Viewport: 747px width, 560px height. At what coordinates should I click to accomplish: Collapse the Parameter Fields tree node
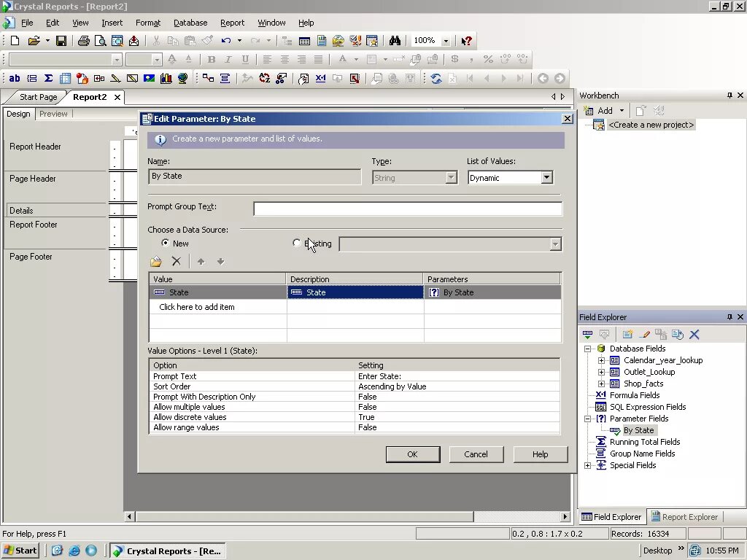pyautogui.click(x=588, y=419)
